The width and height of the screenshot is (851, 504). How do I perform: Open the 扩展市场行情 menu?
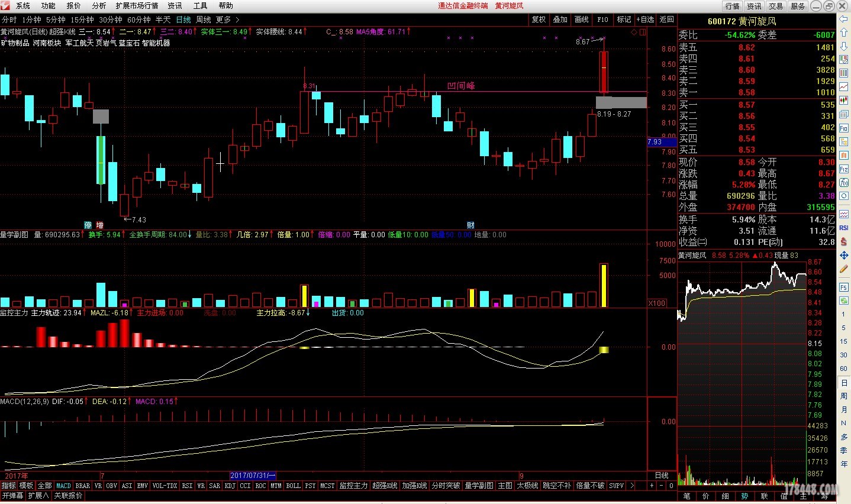coord(137,6)
